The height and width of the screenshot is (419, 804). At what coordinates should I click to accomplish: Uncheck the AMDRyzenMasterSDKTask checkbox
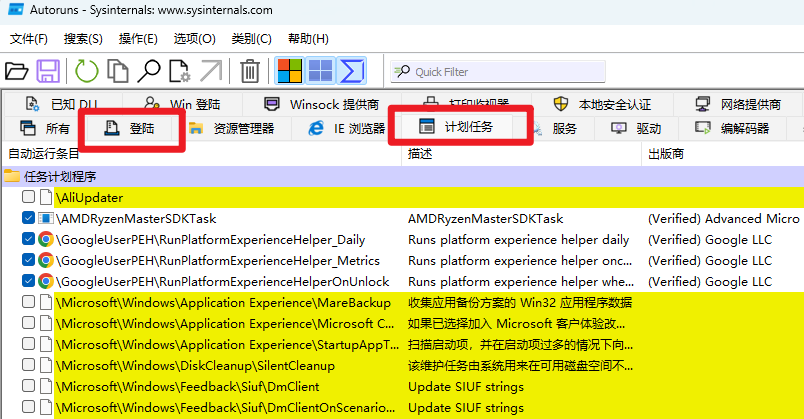28,218
